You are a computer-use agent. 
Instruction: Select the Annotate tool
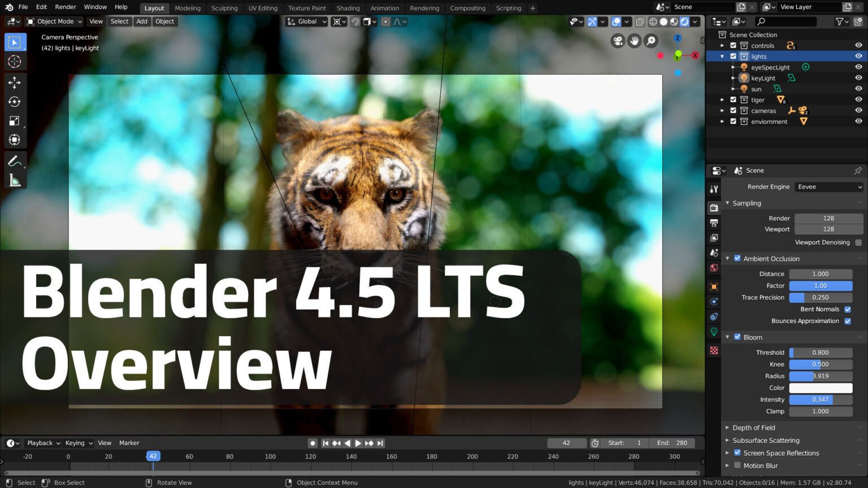tap(15, 161)
